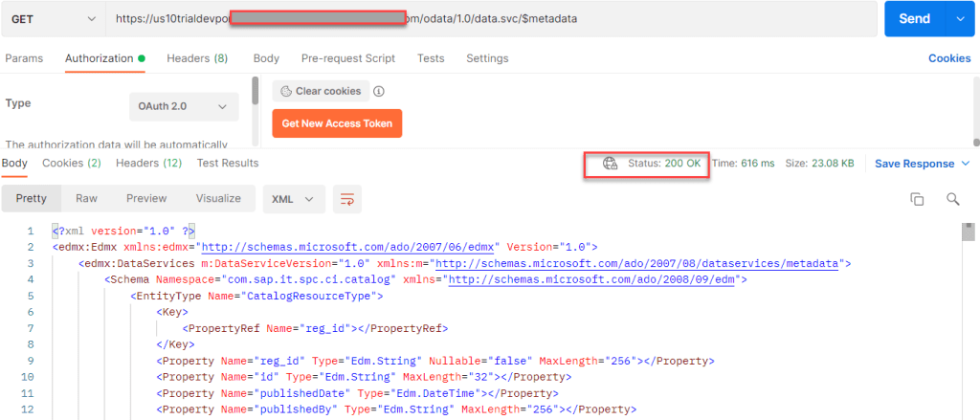
Task: Switch to the Raw response view
Action: pyautogui.click(x=87, y=199)
